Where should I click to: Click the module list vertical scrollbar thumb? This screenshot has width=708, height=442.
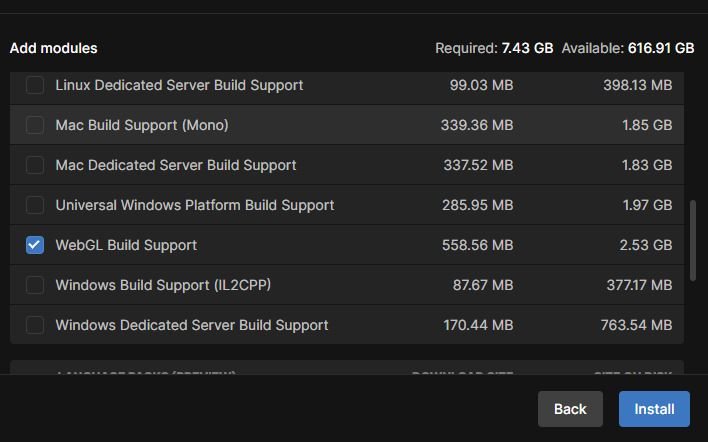coord(693,241)
